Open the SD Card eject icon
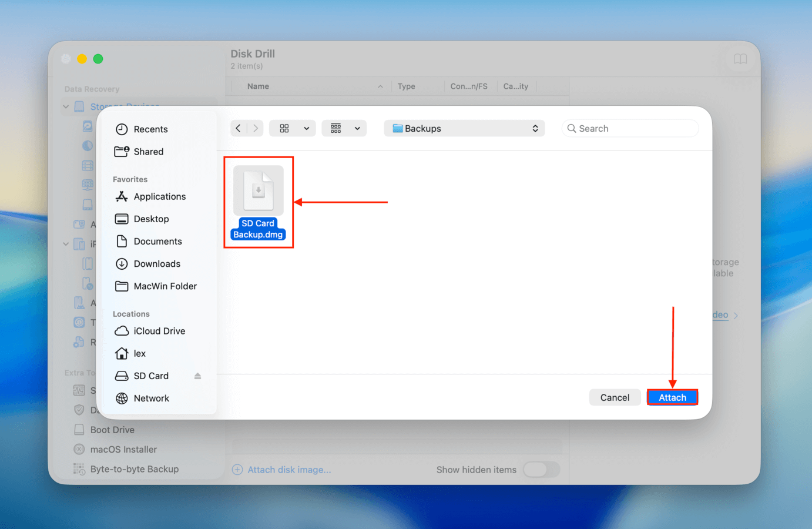 click(x=197, y=376)
